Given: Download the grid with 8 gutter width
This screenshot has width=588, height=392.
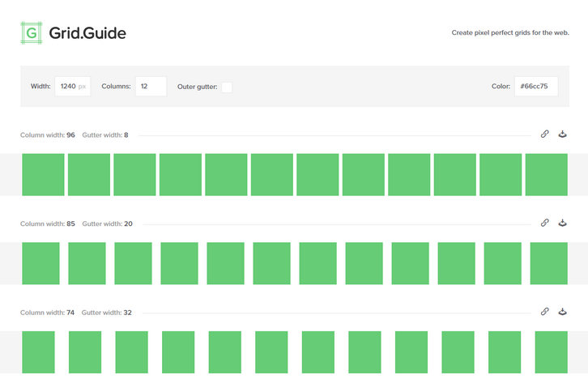Looking at the screenshot, I should click(563, 134).
